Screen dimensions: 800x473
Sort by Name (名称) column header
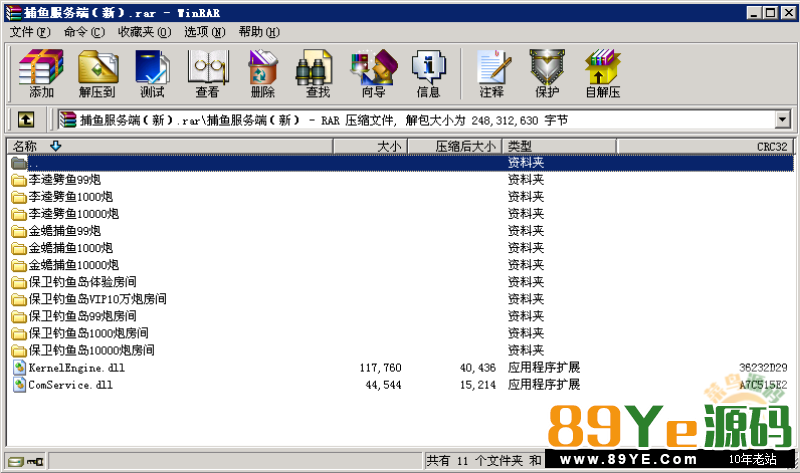point(170,146)
